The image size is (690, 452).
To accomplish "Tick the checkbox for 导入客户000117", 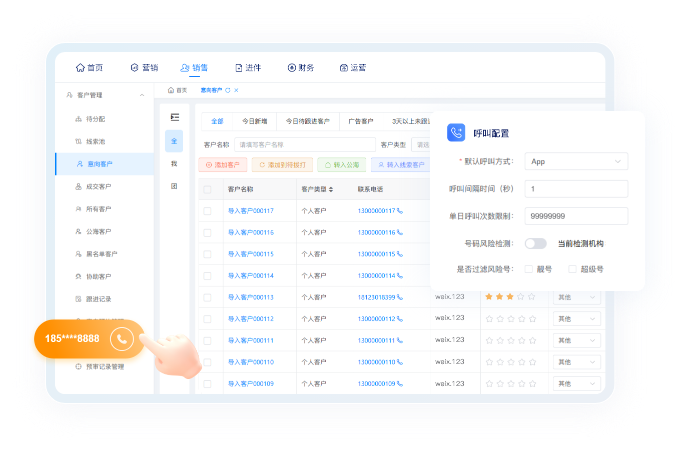I will tap(207, 211).
